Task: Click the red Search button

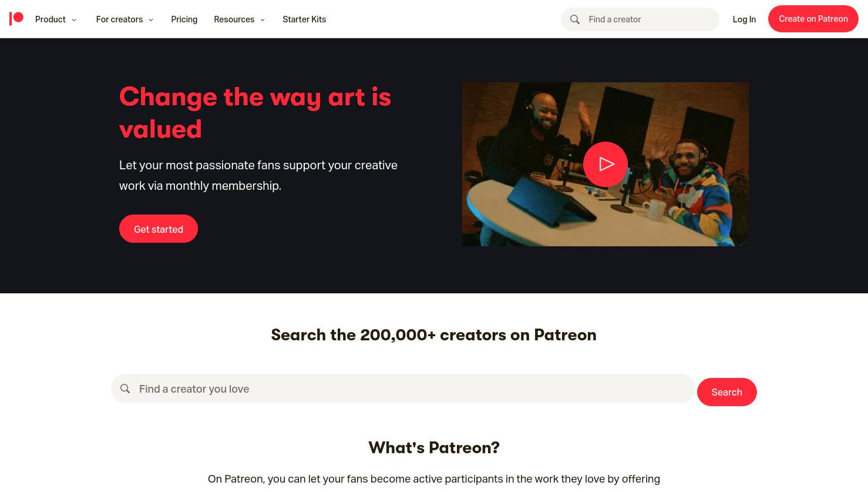Action: tap(727, 392)
